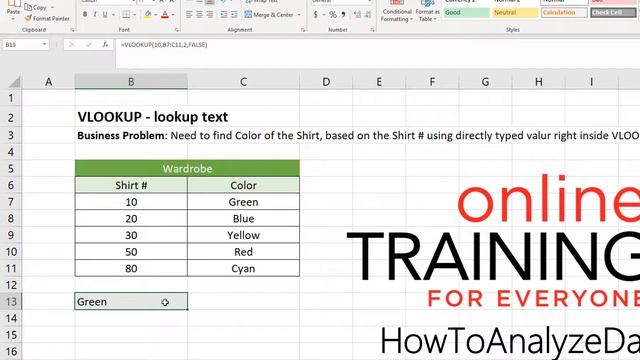Open the underline style dropdown arrow
Screen dimensions: 640x360
point(113,15)
